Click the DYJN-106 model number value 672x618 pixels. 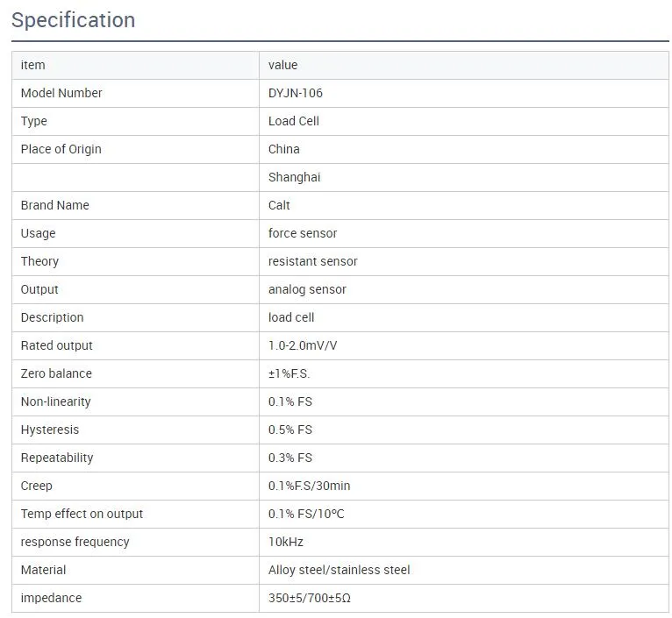coord(296,93)
